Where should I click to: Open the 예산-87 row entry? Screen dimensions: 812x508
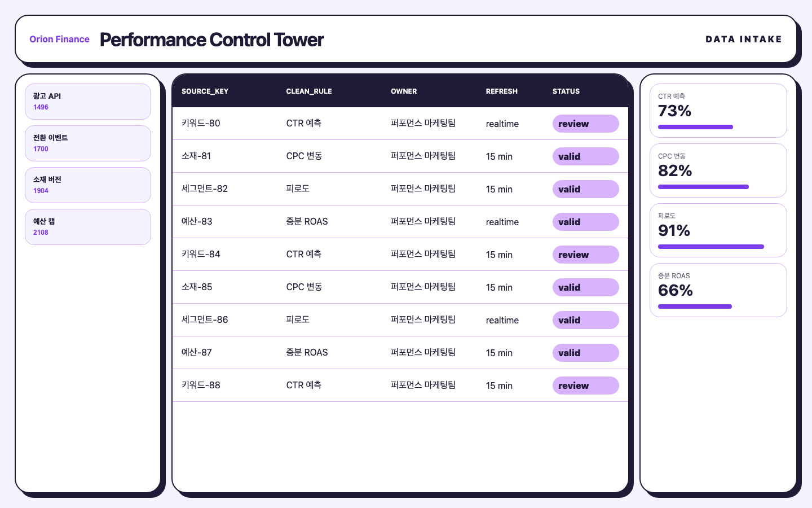(x=400, y=353)
